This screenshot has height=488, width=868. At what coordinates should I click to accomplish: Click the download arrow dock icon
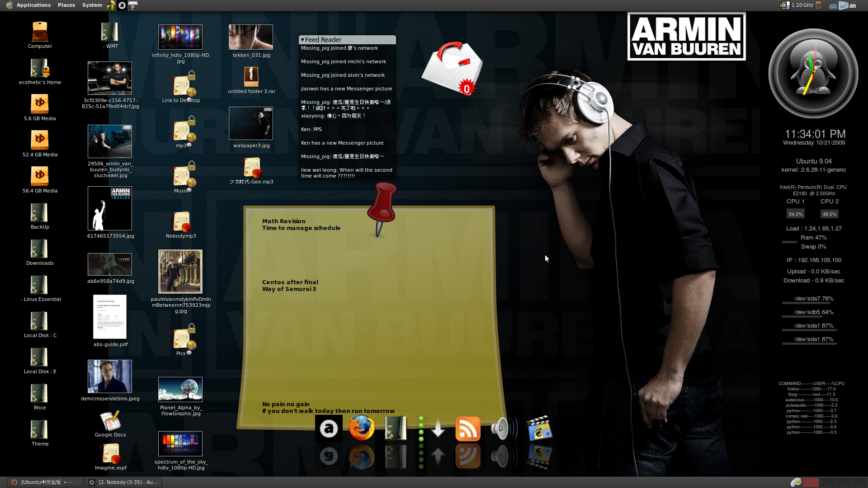[438, 428]
